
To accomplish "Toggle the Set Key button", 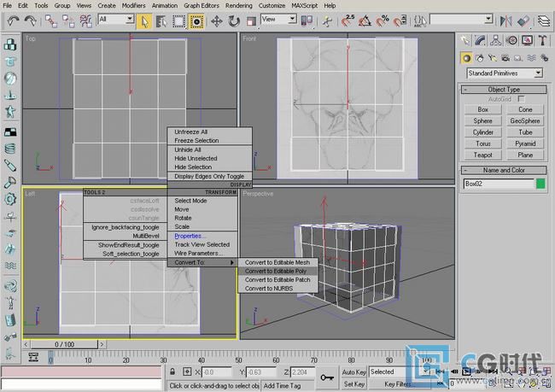I will click(354, 383).
